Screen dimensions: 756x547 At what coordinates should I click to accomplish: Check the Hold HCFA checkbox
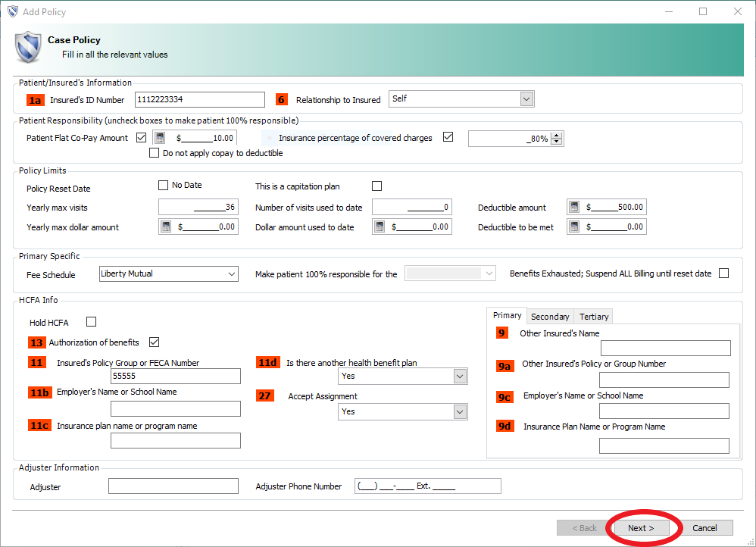[x=92, y=322]
